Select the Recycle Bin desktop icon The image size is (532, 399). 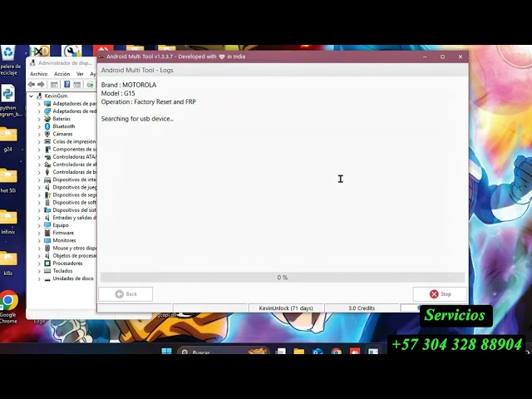point(8,61)
